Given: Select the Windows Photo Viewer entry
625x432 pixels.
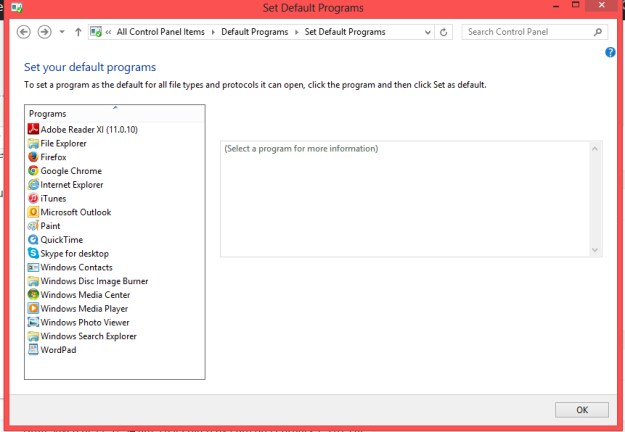Looking at the screenshot, I should pos(85,322).
